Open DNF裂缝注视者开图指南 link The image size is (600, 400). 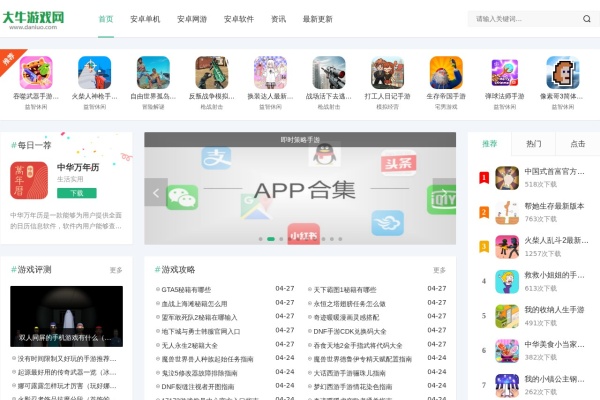point(197,387)
